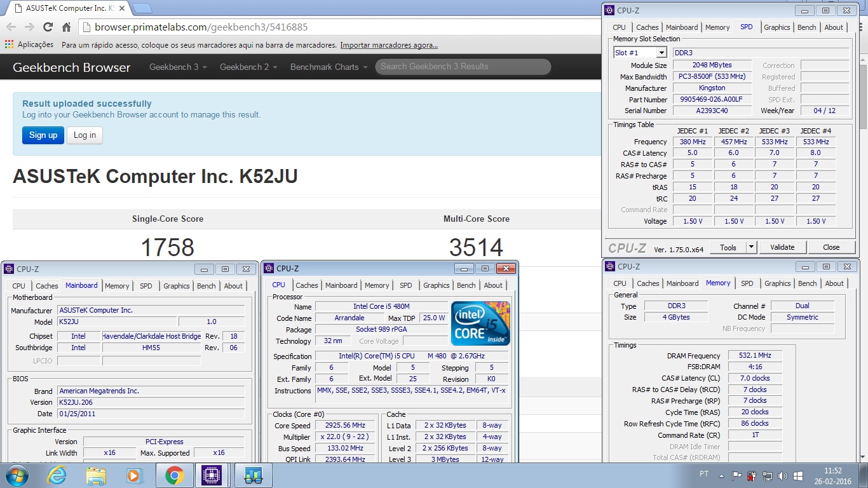
Task: Open Memory tab in CPU window
Action: (x=377, y=285)
